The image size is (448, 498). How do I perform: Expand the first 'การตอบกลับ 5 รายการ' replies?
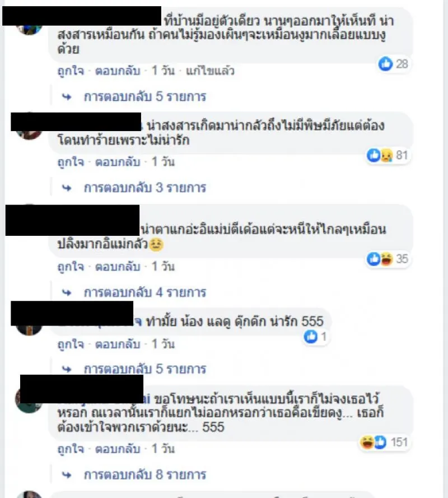145,96
